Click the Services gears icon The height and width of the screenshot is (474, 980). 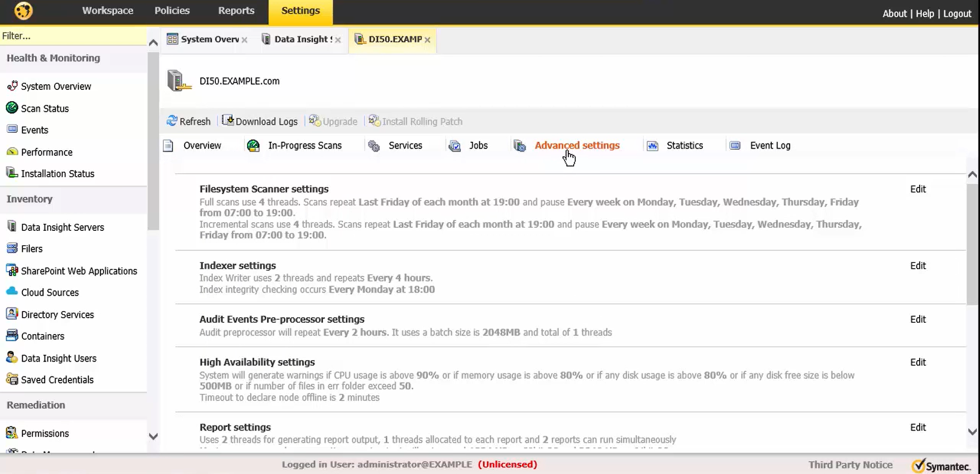374,146
